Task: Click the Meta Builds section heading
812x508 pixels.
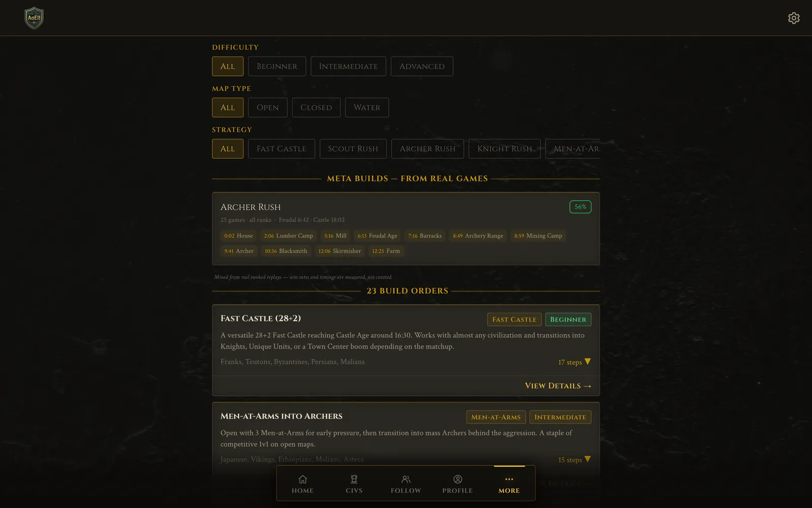Action: point(407,179)
